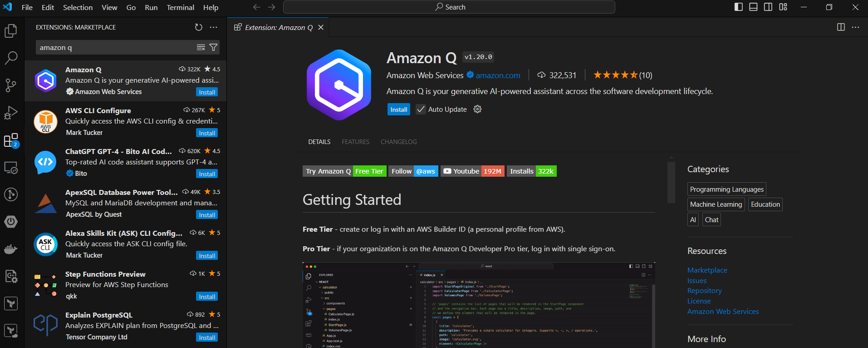Install Step Functions Preview extension
Viewport: 868px width, 348px height.
[207, 297]
